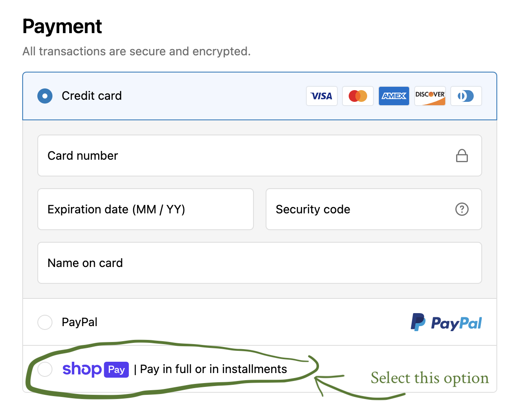Screen dimensions: 522x420
Task: Click the PayPal logo on the right
Action: (x=446, y=322)
